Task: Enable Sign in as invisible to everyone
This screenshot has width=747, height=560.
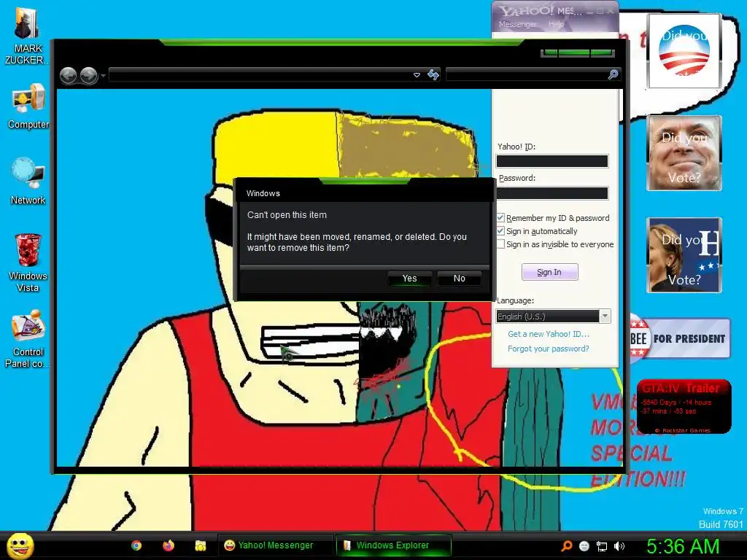Action: 500,244
